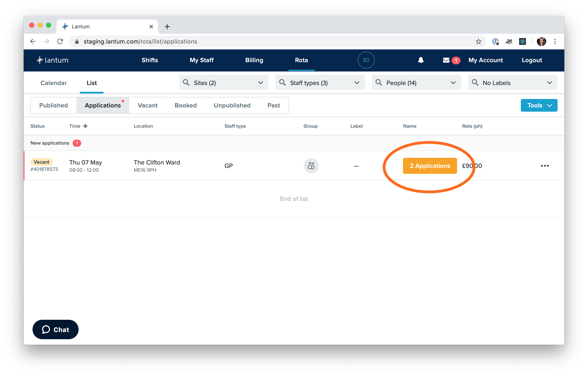Click The Clifton Ward location

[x=157, y=162]
